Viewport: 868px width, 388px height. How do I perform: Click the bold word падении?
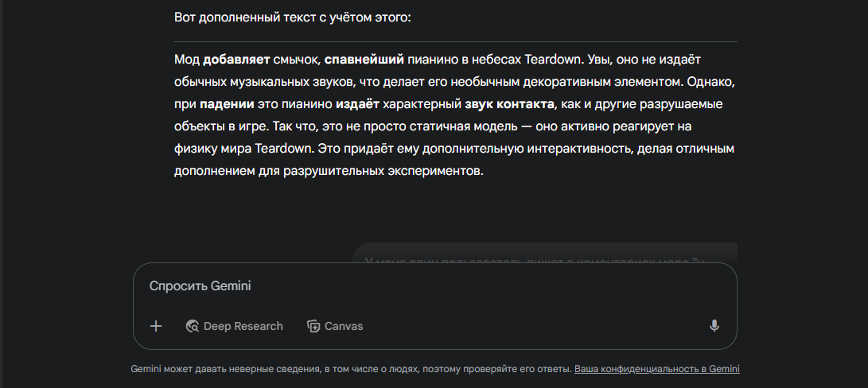coord(227,104)
